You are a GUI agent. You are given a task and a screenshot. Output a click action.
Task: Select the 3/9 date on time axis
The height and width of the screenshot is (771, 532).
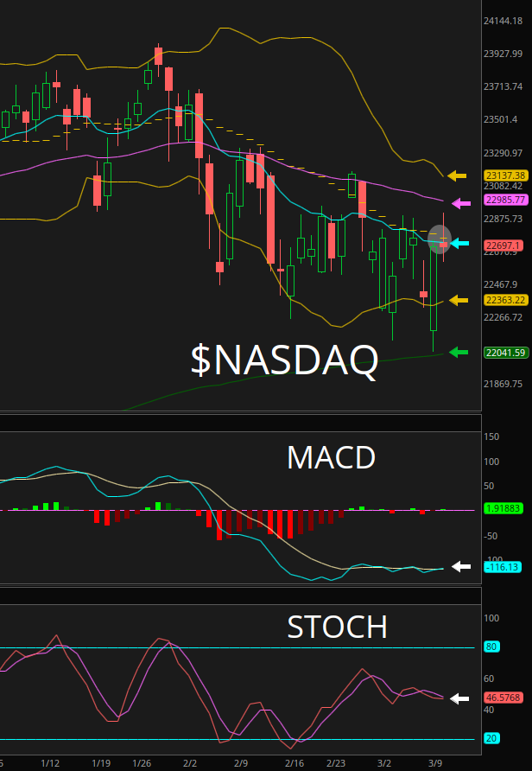point(435,763)
